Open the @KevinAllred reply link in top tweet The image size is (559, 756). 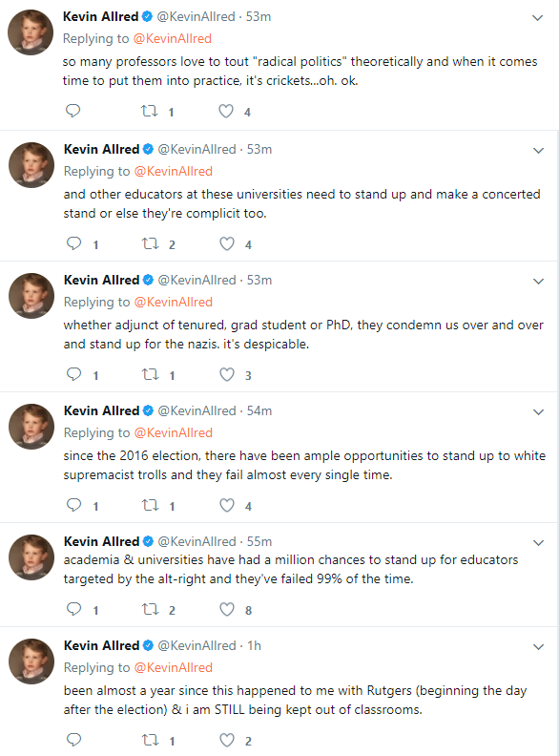172,38
